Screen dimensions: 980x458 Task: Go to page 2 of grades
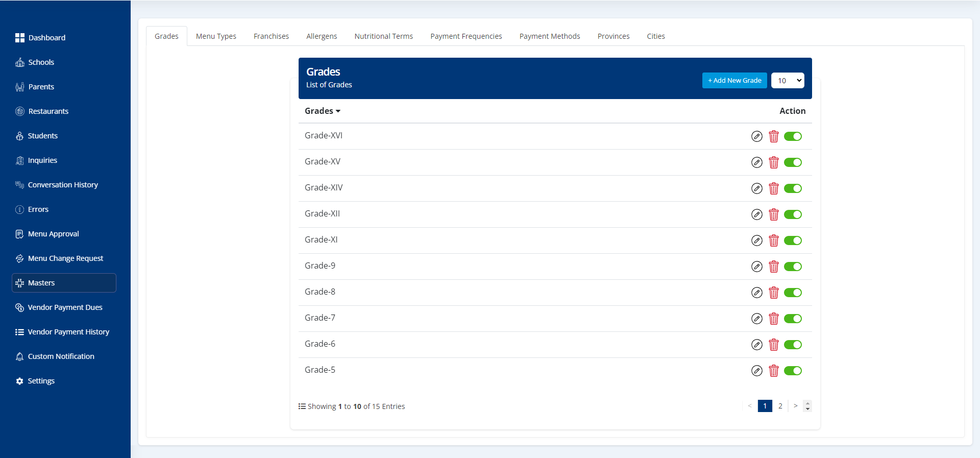(780, 406)
